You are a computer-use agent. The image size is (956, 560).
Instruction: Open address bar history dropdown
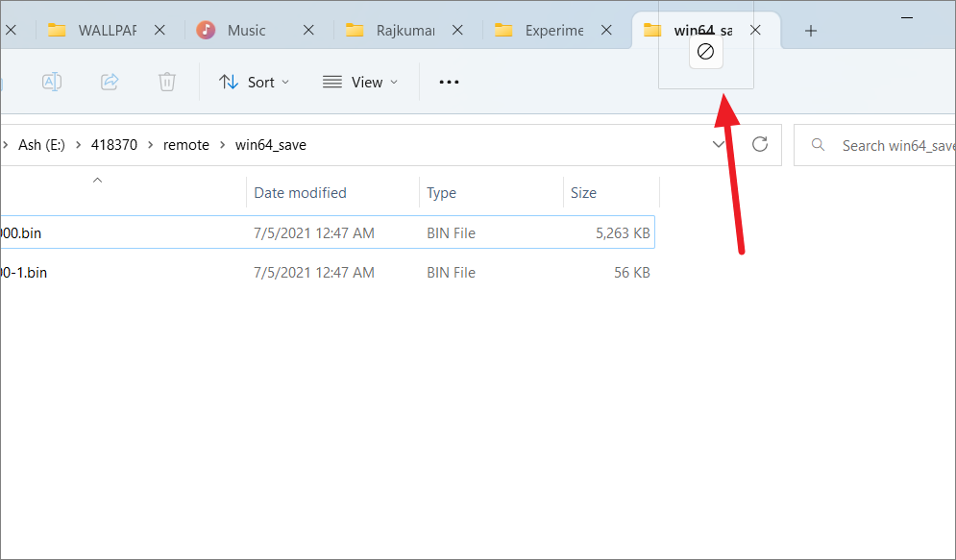[x=719, y=144]
